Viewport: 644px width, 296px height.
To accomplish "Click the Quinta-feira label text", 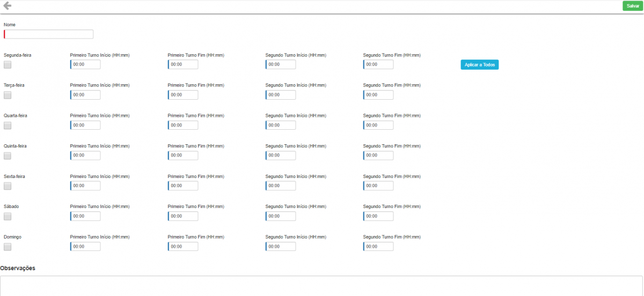I will [15, 146].
